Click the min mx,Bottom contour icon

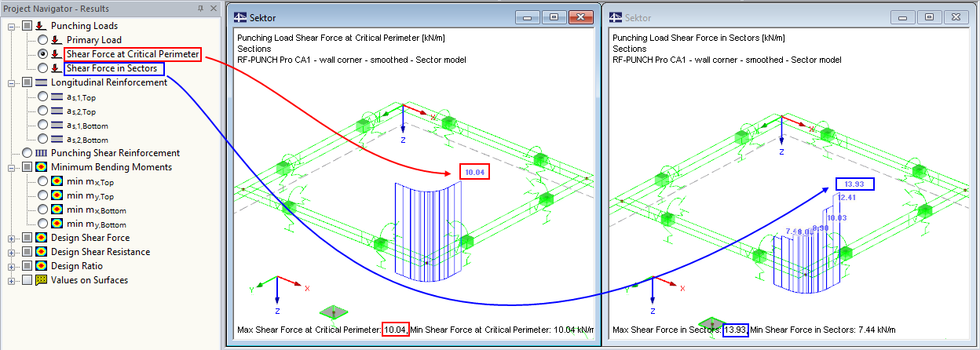(x=58, y=210)
